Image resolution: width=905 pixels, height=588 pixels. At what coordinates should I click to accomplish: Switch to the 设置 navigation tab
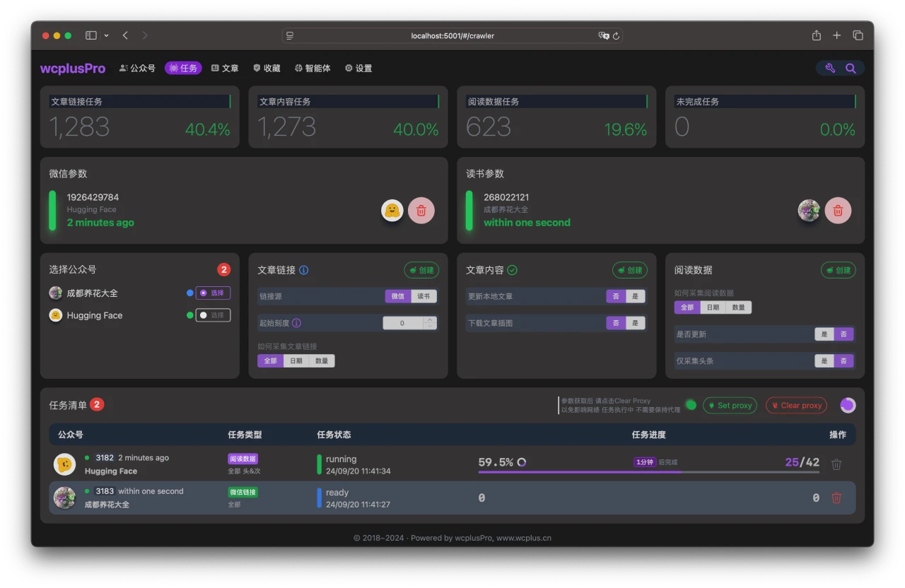tap(358, 69)
